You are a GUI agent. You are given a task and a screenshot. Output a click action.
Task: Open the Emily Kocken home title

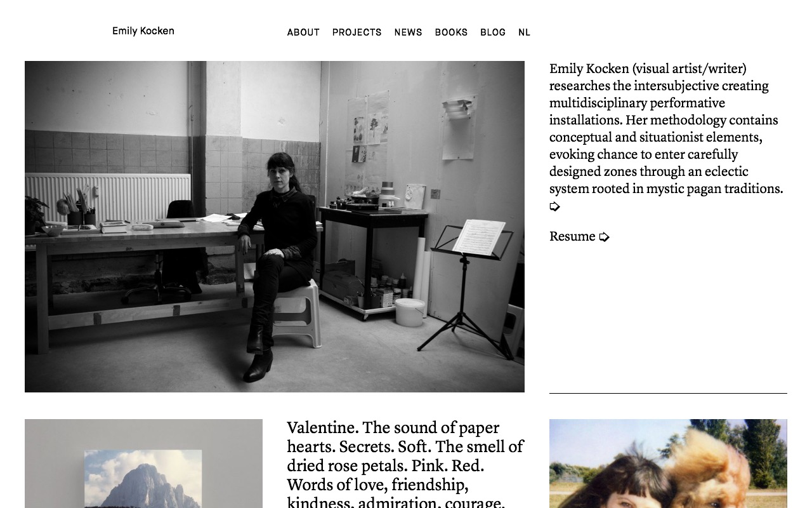pyautogui.click(x=143, y=31)
